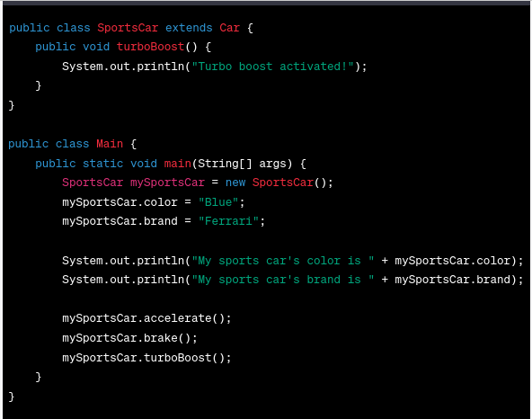The height and width of the screenshot is (419, 532).
Task: Click the "My sports car's brand is" string
Action: [x=283, y=280]
